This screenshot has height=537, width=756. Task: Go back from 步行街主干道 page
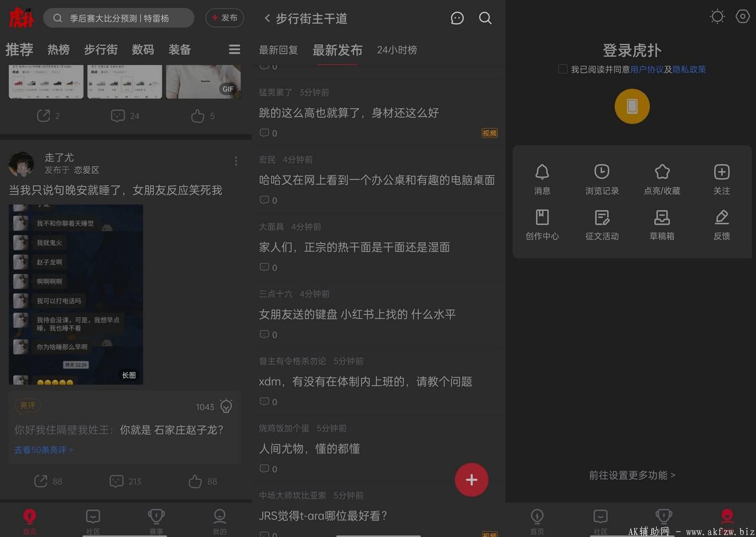point(267,18)
